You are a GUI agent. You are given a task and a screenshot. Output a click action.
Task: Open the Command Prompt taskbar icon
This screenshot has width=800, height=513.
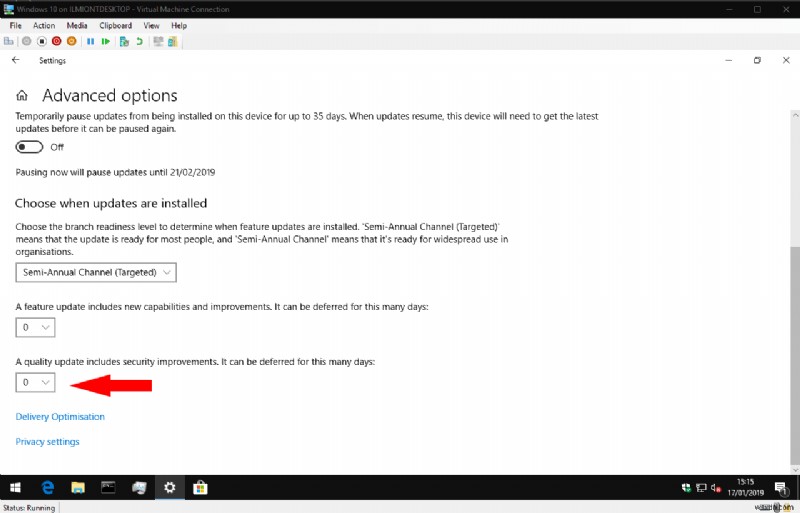click(108, 488)
